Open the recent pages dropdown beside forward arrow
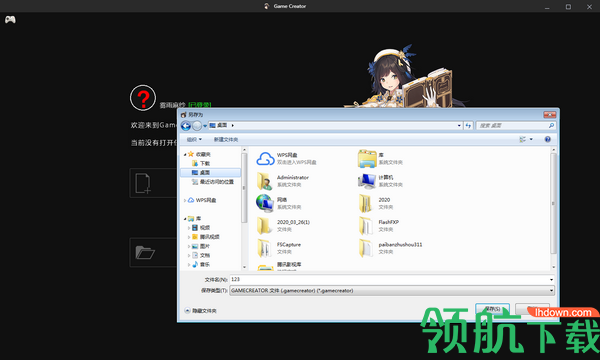The height and width of the screenshot is (360, 600). 205,125
